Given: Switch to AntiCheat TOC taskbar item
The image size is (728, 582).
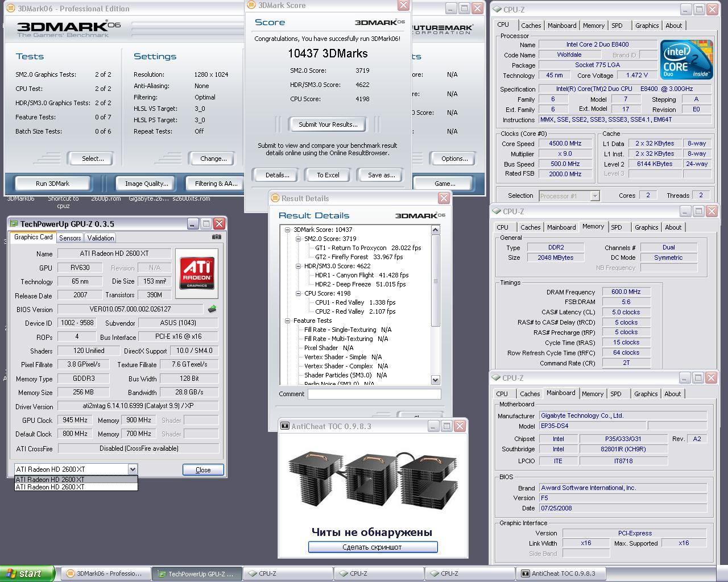Looking at the screenshot, I should [x=561, y=573].
